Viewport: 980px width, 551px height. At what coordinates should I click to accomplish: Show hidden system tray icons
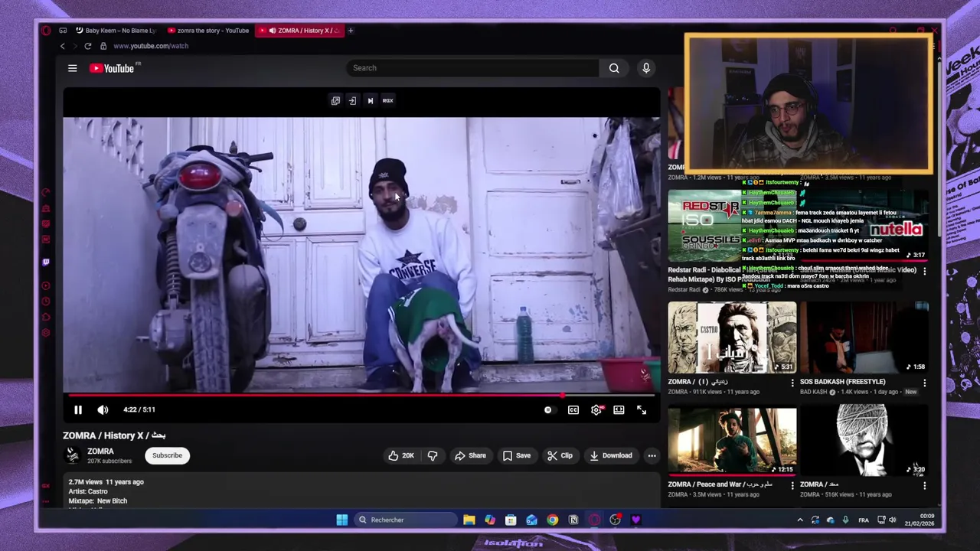(x=800, y=520)
